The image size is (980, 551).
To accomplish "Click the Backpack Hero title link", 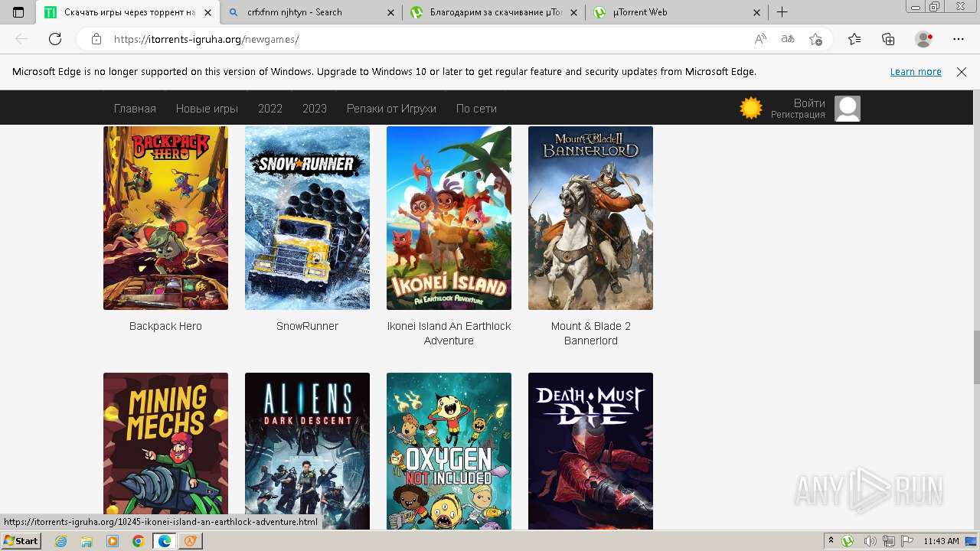I will click(165, 326).
